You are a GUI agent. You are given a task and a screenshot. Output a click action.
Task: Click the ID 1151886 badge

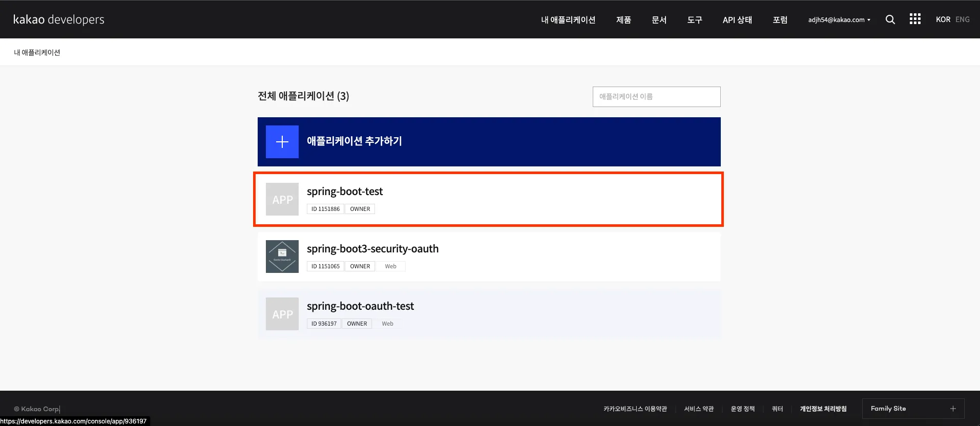point(325,209)
